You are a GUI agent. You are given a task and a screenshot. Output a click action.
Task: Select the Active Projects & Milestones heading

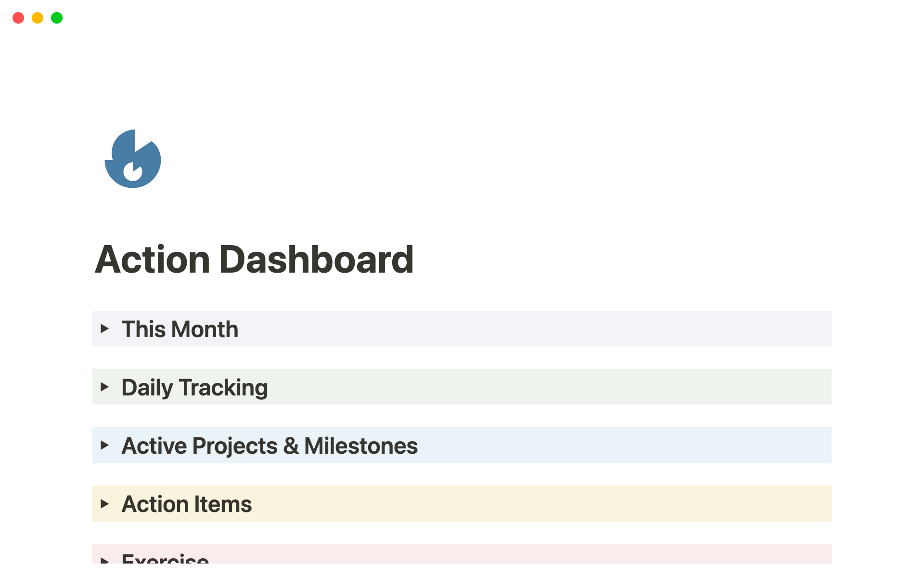pyautogui.click(x=269, y=446)
